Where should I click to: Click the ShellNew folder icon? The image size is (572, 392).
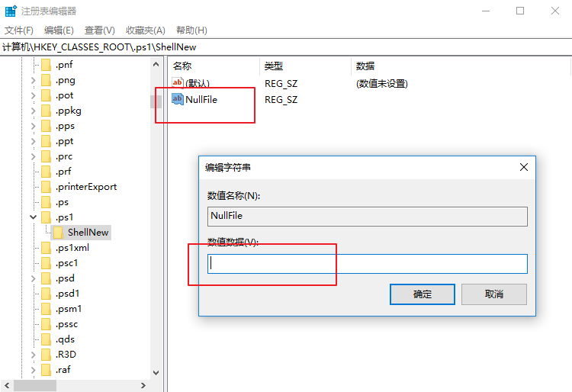(x=58, y=233)
